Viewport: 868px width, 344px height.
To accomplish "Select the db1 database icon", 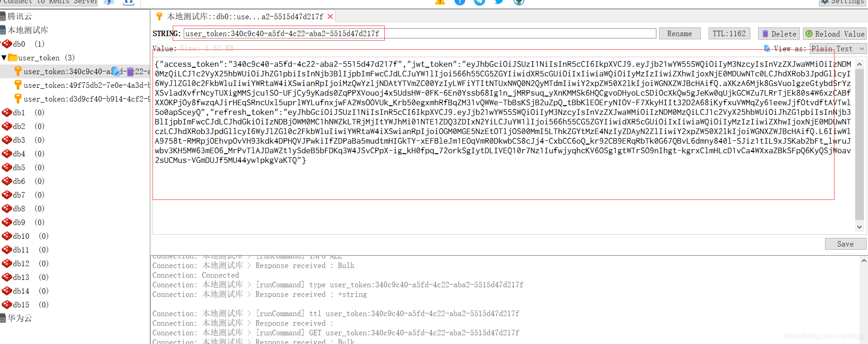I will (x=7, y=113).
